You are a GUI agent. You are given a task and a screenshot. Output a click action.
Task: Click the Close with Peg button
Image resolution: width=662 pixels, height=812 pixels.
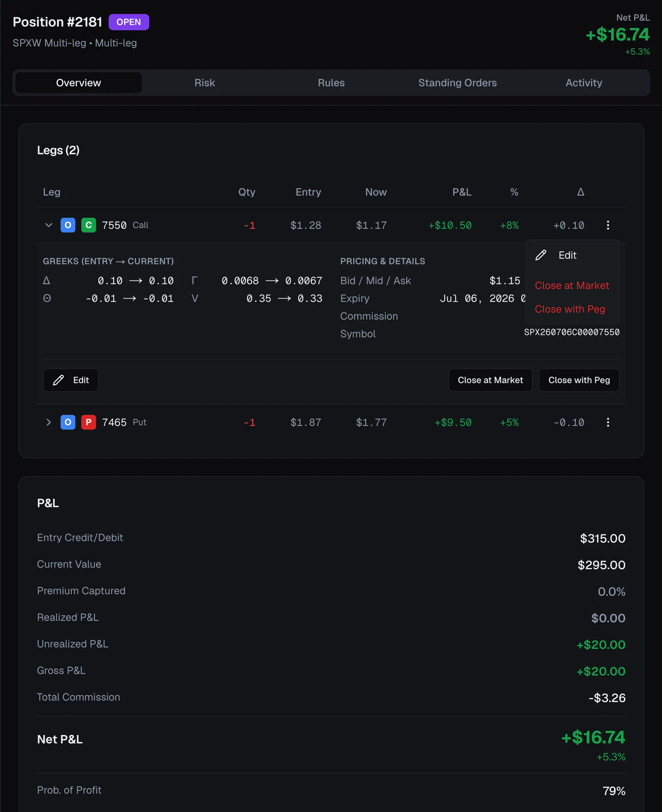(579, 380)
